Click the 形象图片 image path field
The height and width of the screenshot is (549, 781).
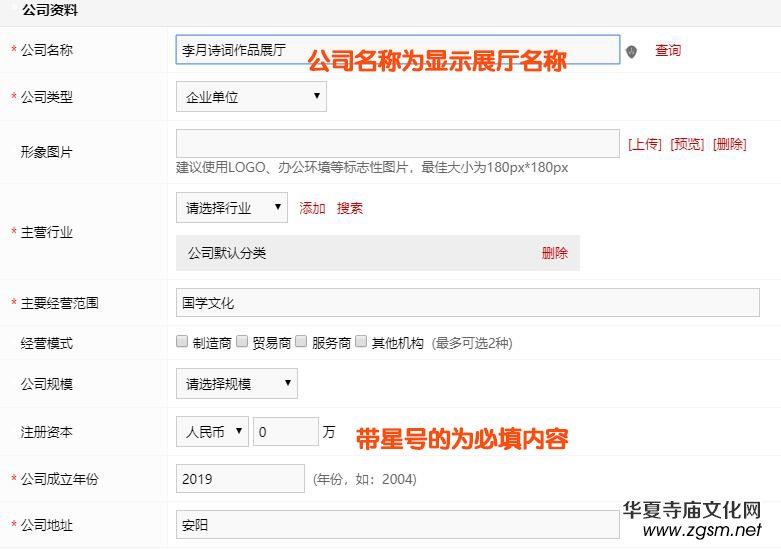397,143
